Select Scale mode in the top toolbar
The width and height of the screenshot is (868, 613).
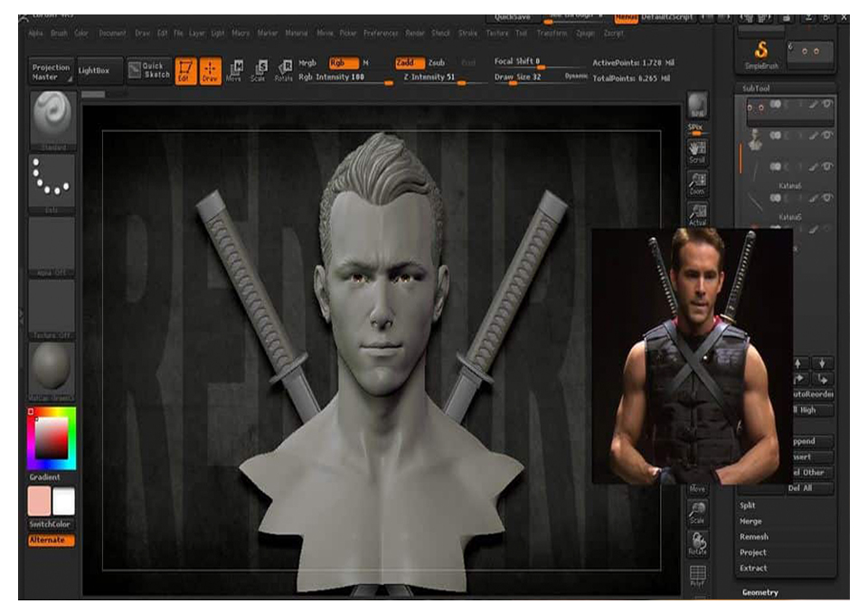point(259,71)
